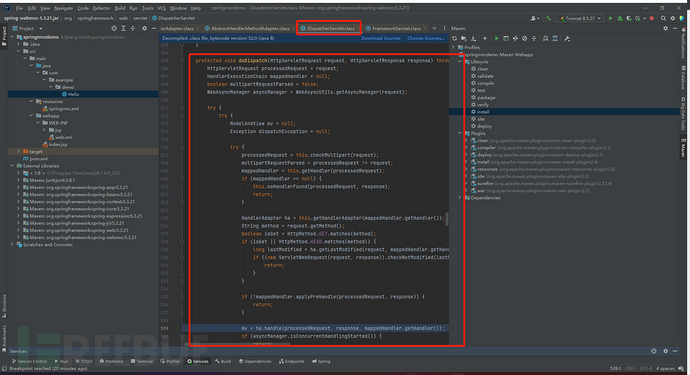
Task: Open the user account dropdown in toolbar
Action: [x=535, y=18]
